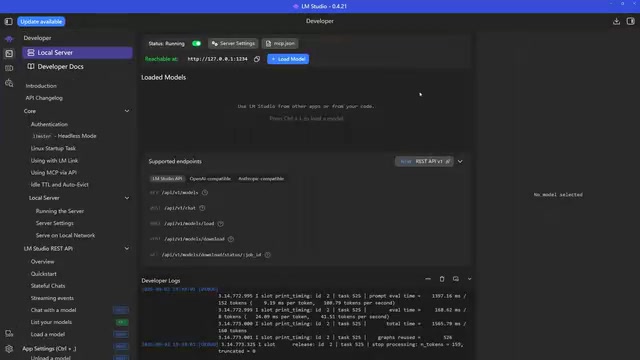Screen dimensions: 640x360
Task: Click the Loaded Models heading
Action: pos(163,78)
